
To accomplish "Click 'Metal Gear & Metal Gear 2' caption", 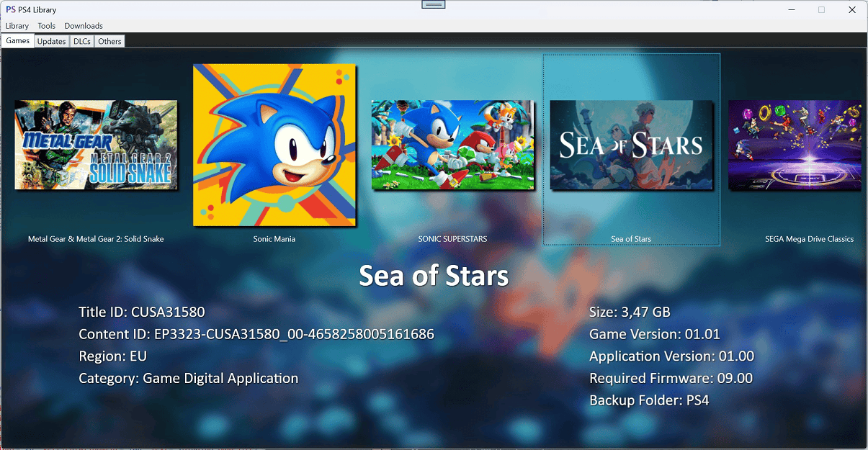I will [96, 239].
